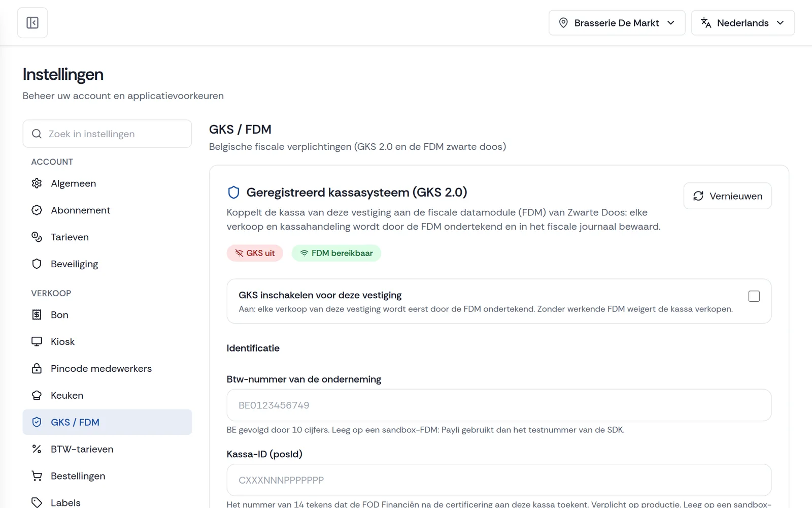Select Kiosk in the sidebar
Image resolution: width=812 pixels, height=508 pixels.
click(x=107, y=342)
